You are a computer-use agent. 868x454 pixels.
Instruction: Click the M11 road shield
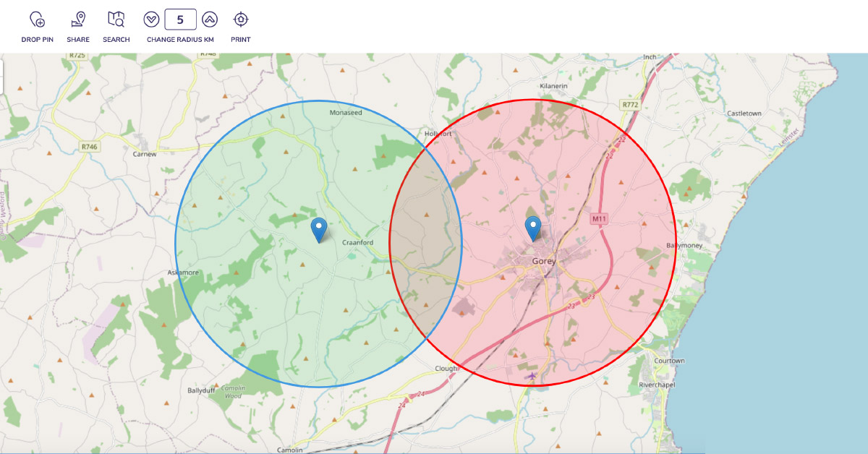598,219
